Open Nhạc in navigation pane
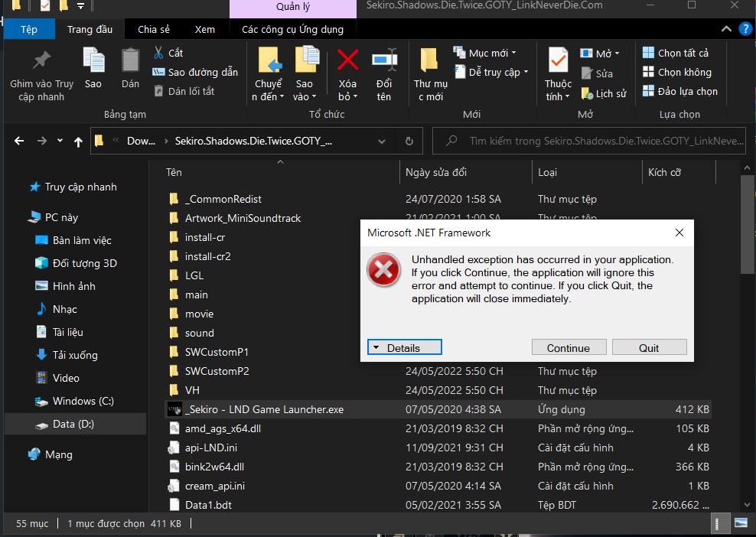Viewport: 756px width, 537px height. coord(57,309)
